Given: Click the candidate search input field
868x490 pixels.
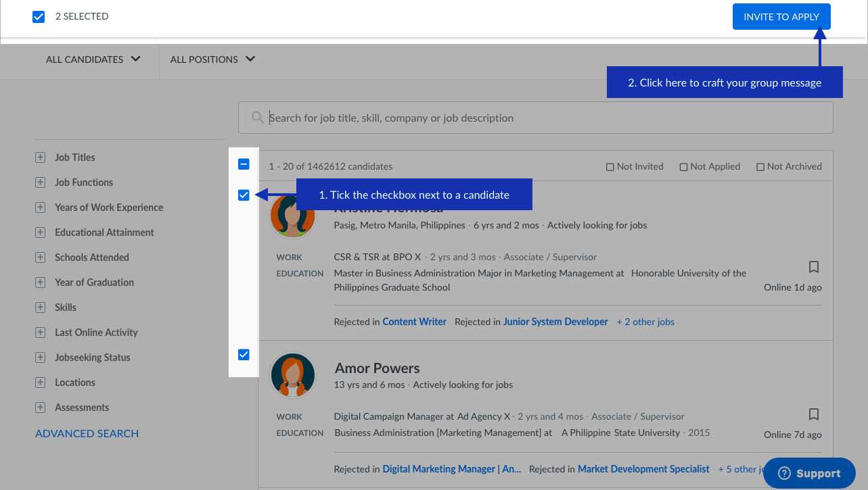Looking at the screenshot, I should pyautogui.click(x=541, y=118).
